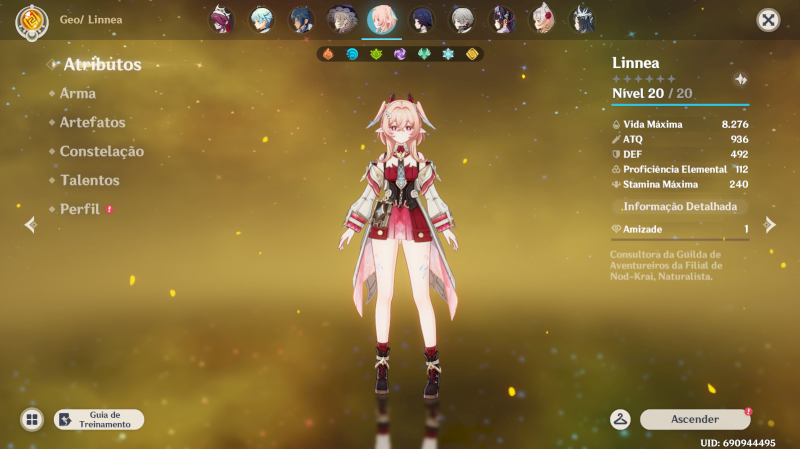800x449 pixels.
Task: Select the character wearing a dark lace hat
Action: pos(341,19)
